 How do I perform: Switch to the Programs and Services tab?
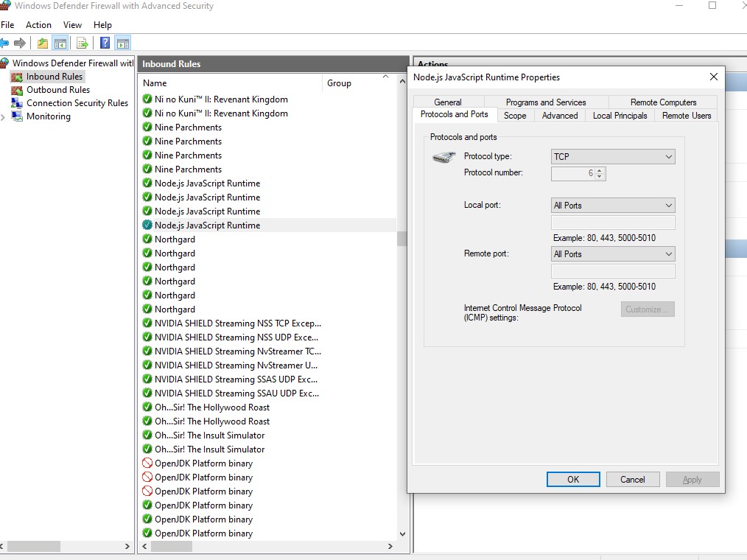[545, 102]
